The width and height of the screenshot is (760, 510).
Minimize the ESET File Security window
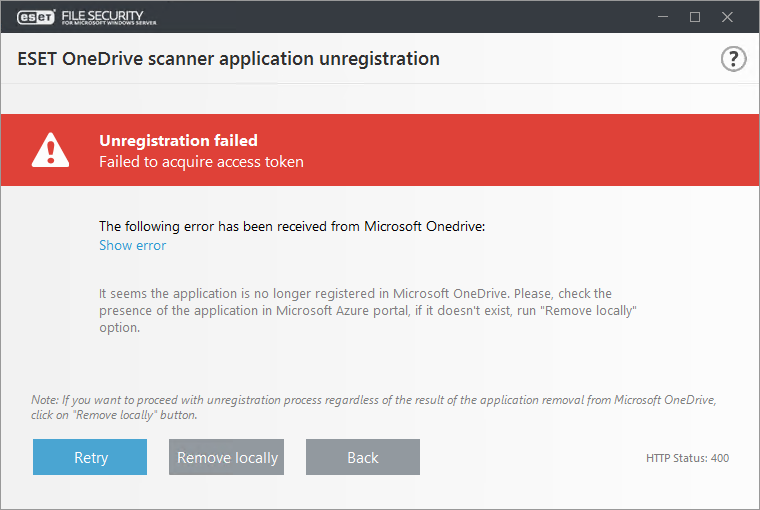[x=661, y=17]
